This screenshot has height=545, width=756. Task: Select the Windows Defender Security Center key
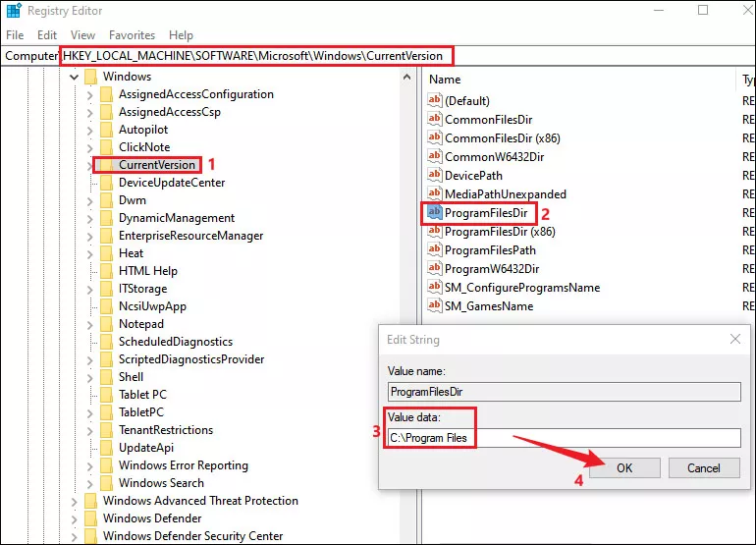coord(192,536)
